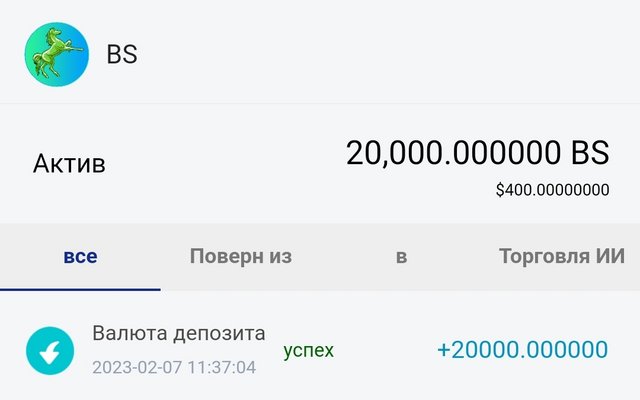The height and width of the screenshot is (400, 640).
Task: Open the Поверн из tab
Action: [x=241, y=256]
